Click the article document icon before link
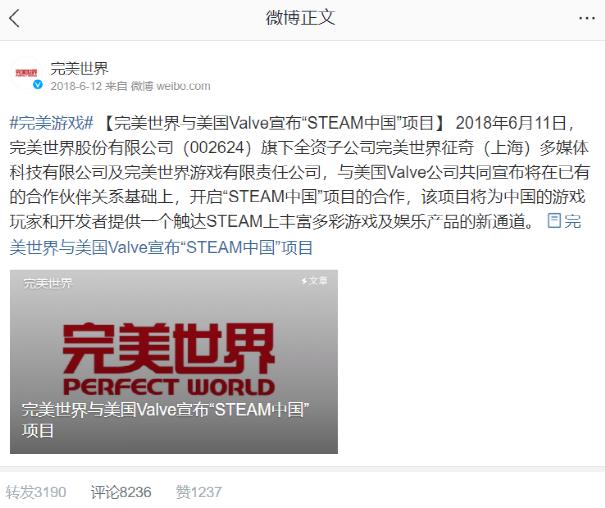Viewport: 605px width, 508px height. 554,221
